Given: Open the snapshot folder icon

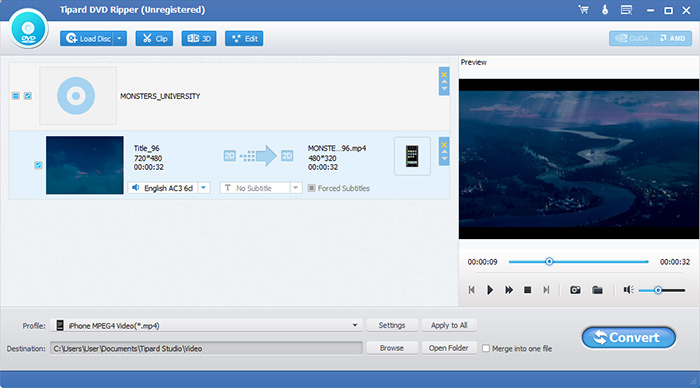Looking at the screenshot, I should click(597, 290).
